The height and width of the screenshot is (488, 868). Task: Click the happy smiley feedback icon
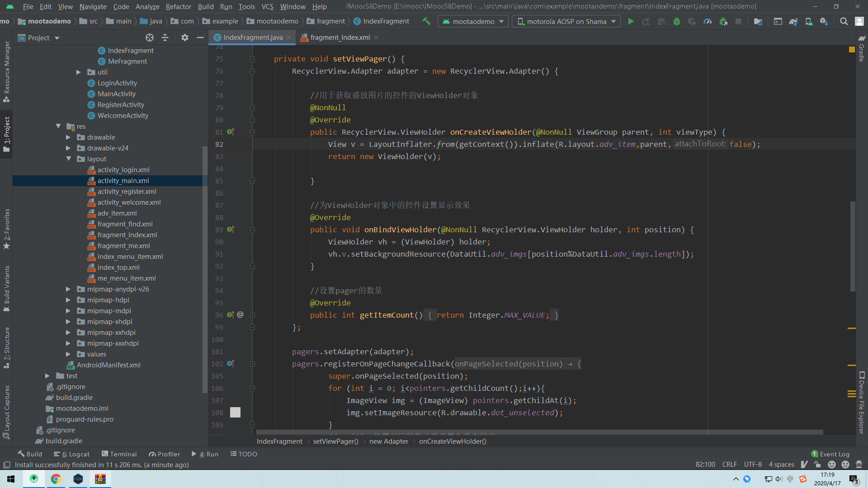click(x=832, y=465)
